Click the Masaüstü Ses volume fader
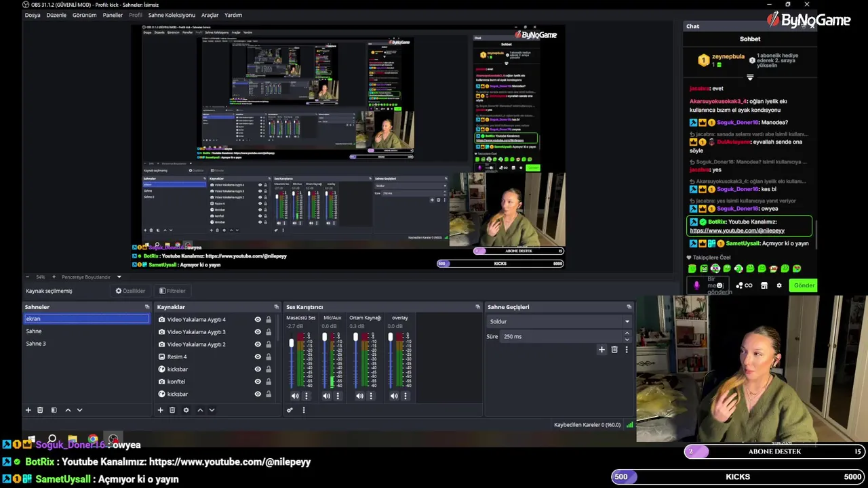The image size is (868, 488). [292, 344]
